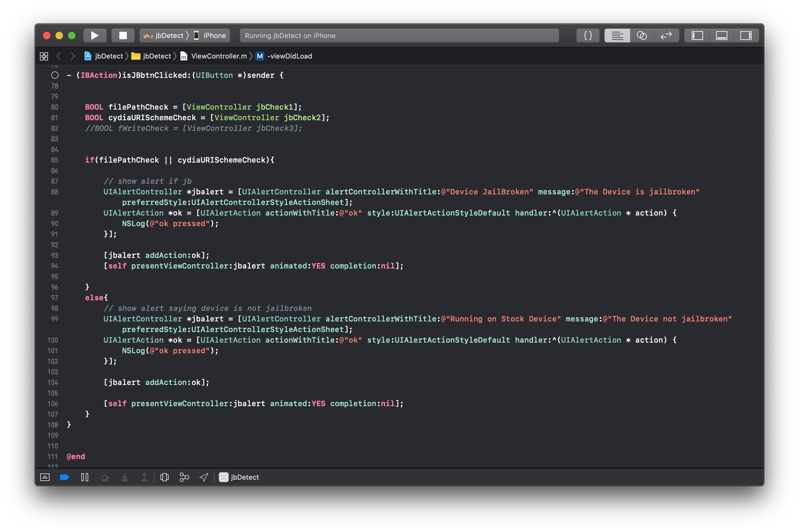Click the text 'filePathCheck' on line 80

click(x=138, y=107)
